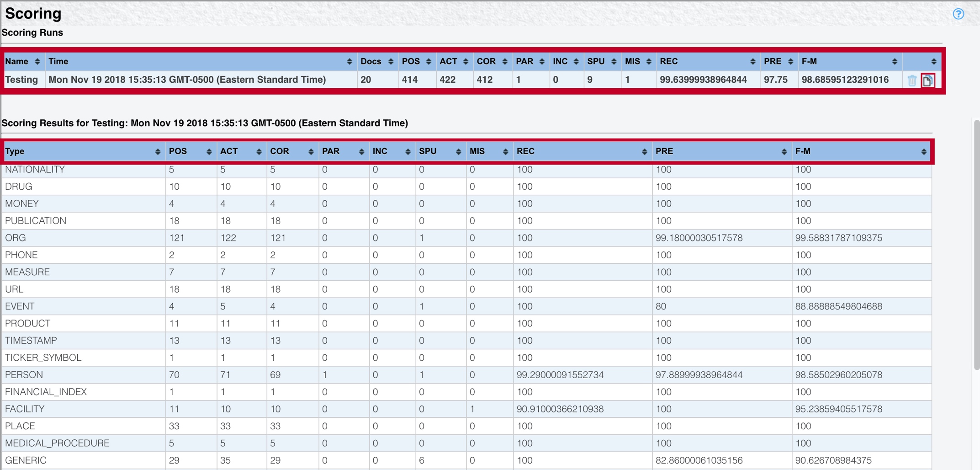Click the COR header in the results table
Image resolution: width=980 pixels, height=470 pixels.
[x=280, y=151]
